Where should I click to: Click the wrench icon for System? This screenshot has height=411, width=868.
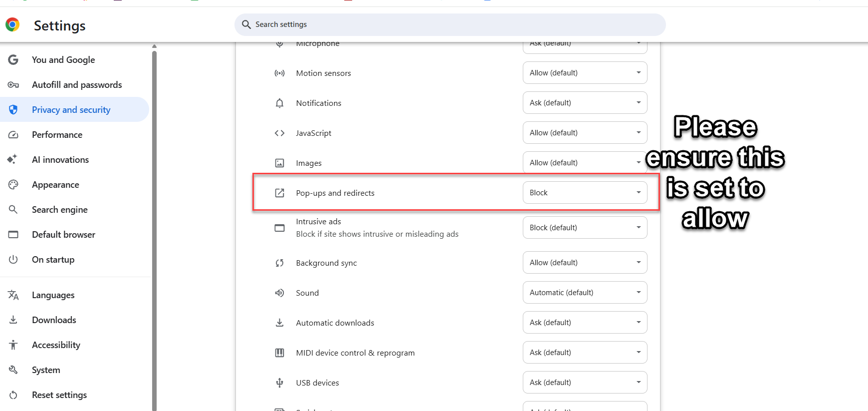click(x=13, y=370)
